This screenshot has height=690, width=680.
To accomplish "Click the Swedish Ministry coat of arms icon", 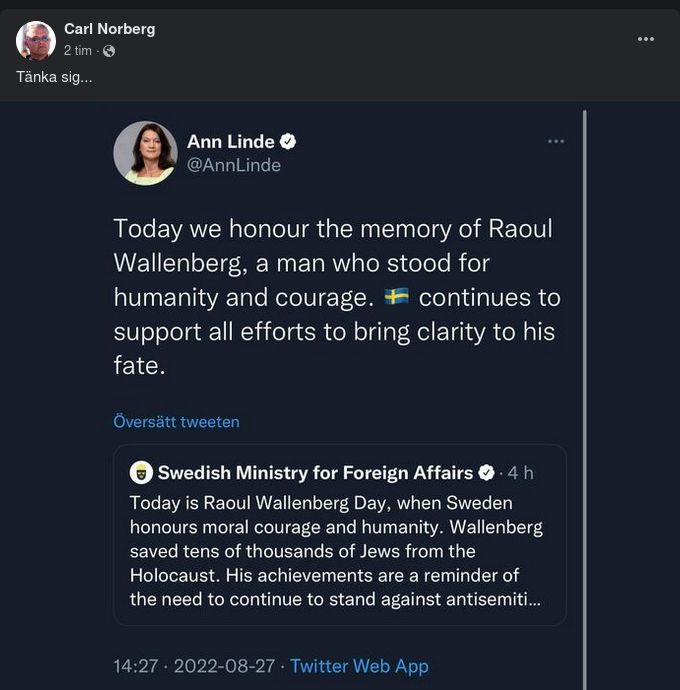I will tap(142, 472).
